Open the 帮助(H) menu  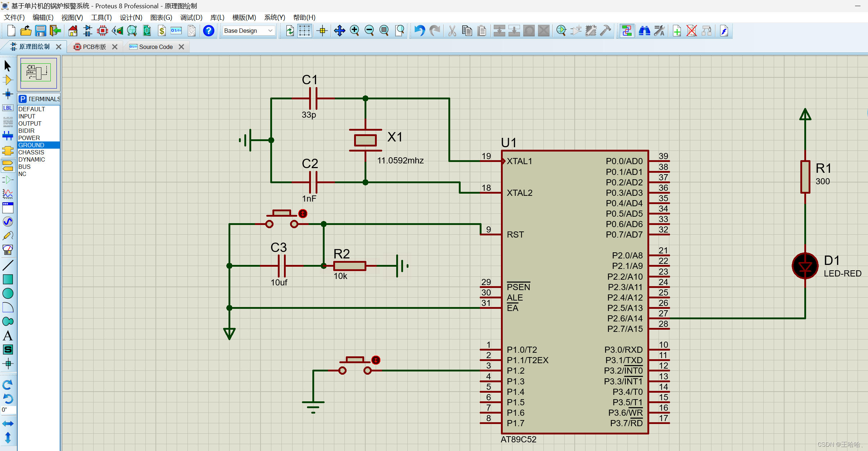304,17
